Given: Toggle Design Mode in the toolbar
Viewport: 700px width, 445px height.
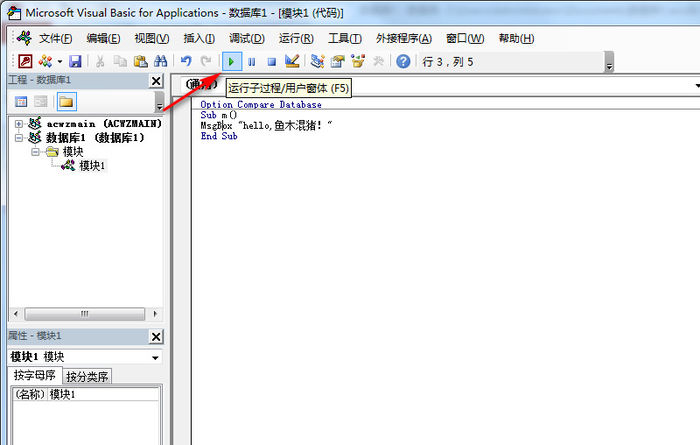Looking at the screenshot, I should click(x=291, y=62).
